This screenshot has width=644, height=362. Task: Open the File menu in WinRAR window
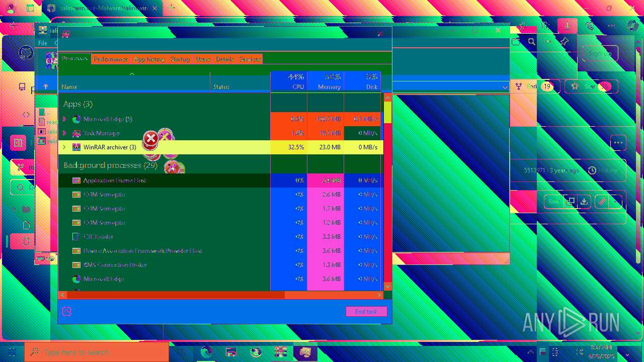click(43, 43)
